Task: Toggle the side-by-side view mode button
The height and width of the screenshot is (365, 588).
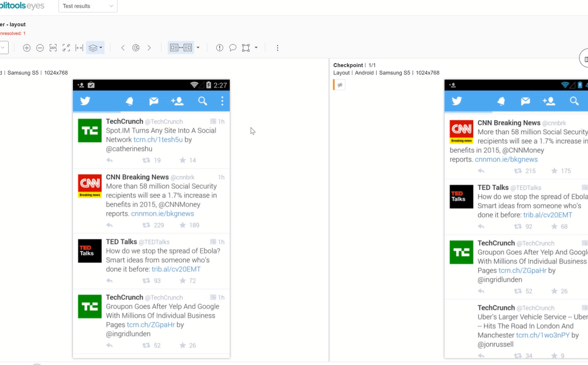Action: coord(181,48)
